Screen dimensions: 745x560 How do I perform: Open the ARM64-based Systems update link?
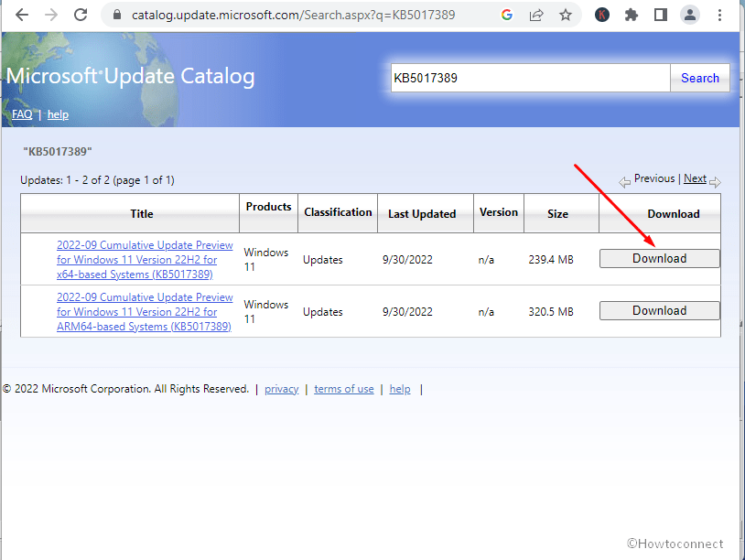tap(145, 312)
